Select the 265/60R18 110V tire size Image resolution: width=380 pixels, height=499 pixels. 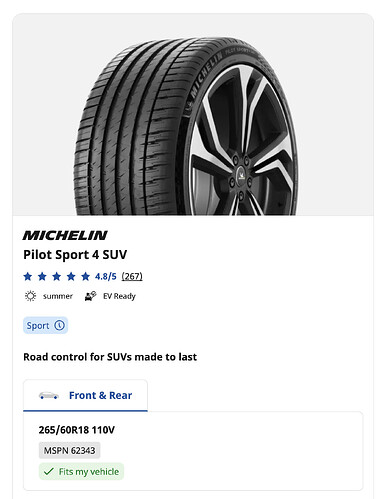77,430
